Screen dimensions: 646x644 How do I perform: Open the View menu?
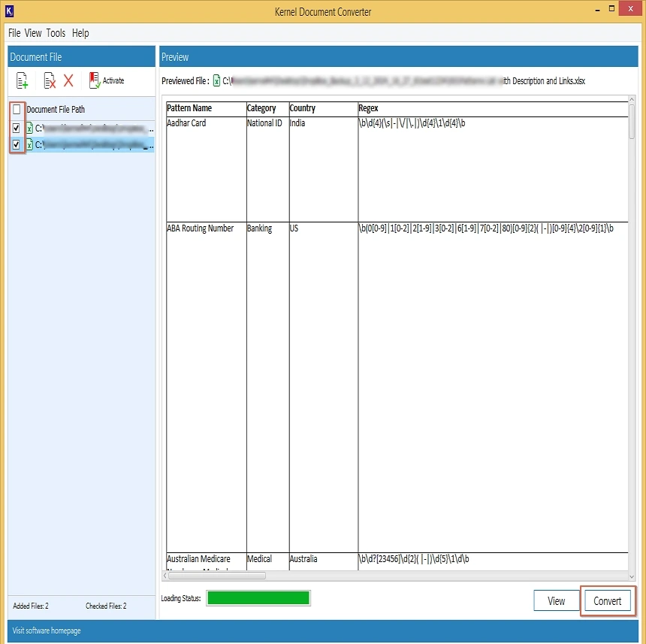click(33, 33)
